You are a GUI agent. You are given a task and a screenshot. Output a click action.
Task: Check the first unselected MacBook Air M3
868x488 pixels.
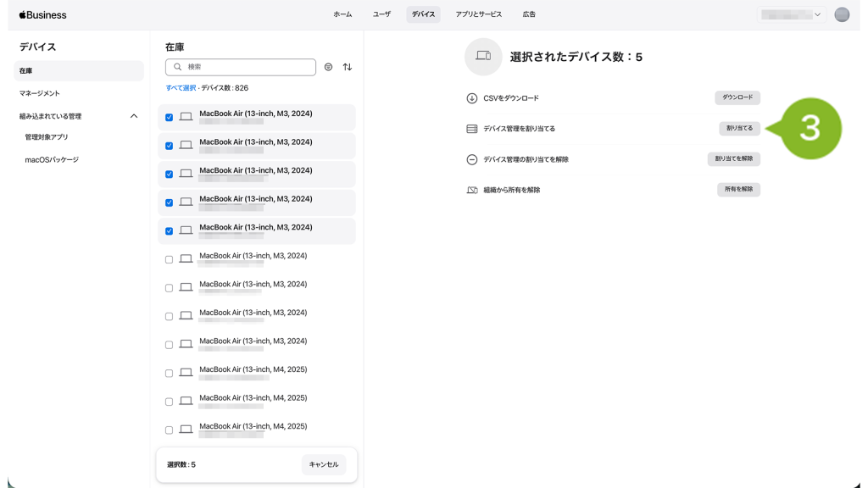click(x=169, y=260)
